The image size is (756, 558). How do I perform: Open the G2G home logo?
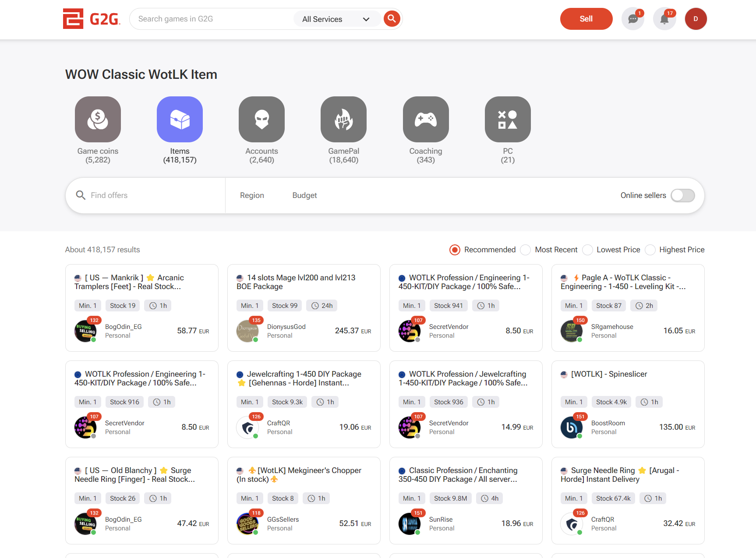tap(92, 19)
